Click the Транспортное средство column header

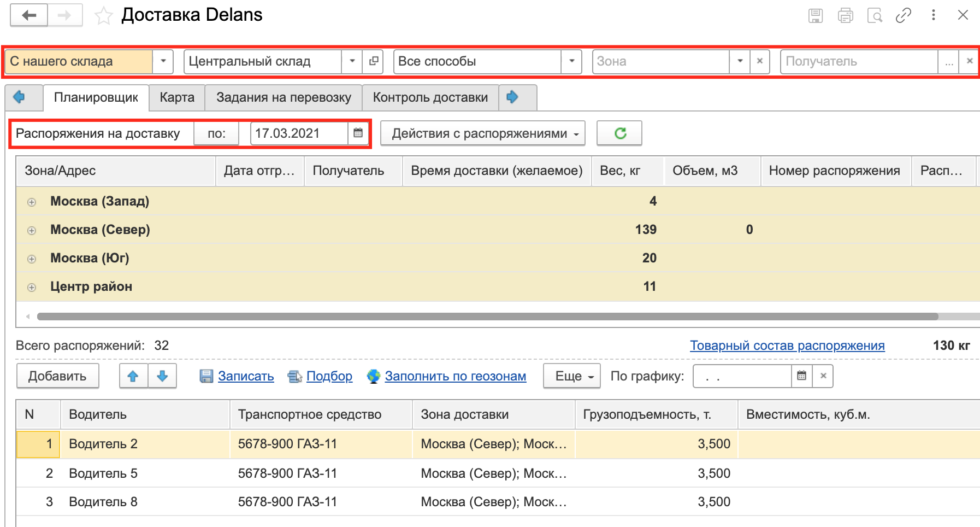(321, 414)
